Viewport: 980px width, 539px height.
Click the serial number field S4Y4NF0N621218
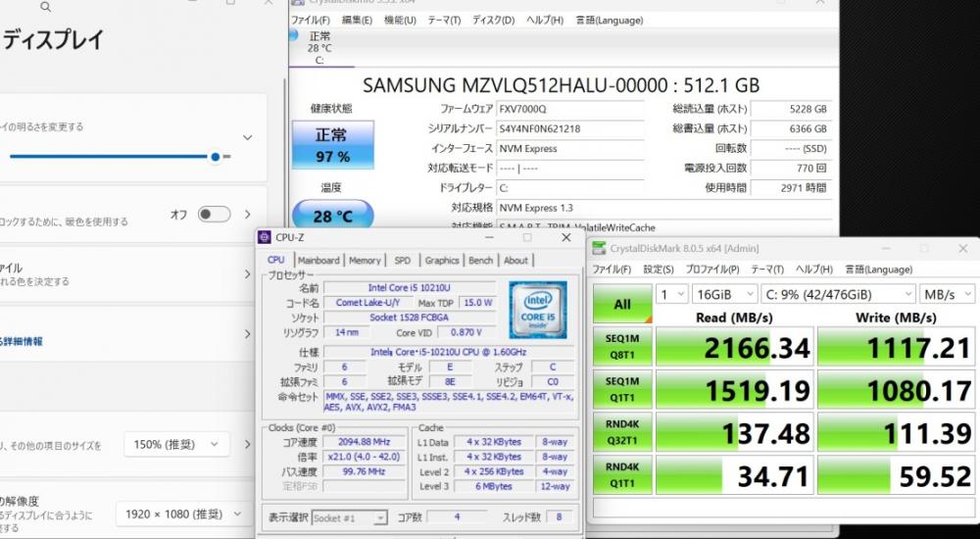570,128
